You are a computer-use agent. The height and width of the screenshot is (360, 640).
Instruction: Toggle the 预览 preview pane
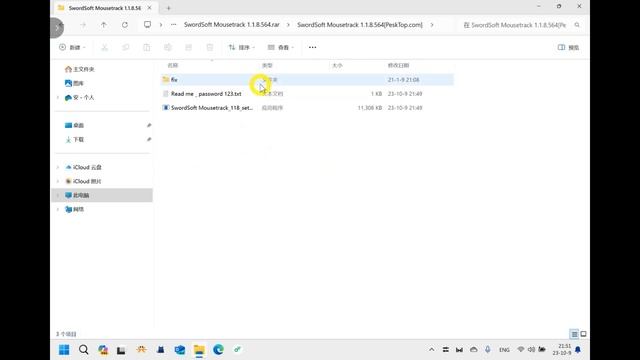568,47
